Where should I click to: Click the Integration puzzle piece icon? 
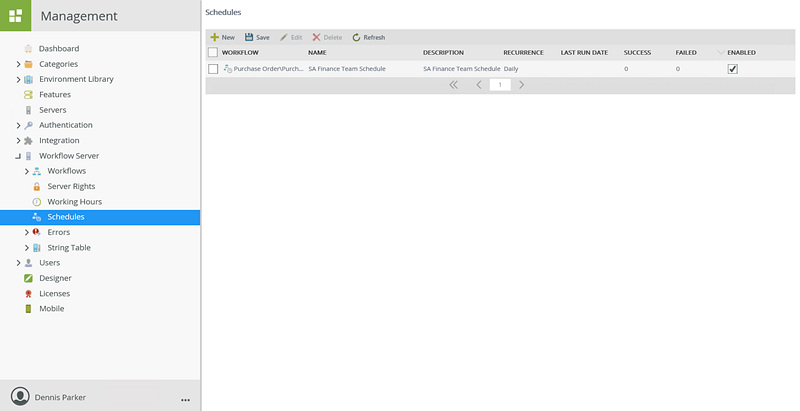tap(29, 140)
